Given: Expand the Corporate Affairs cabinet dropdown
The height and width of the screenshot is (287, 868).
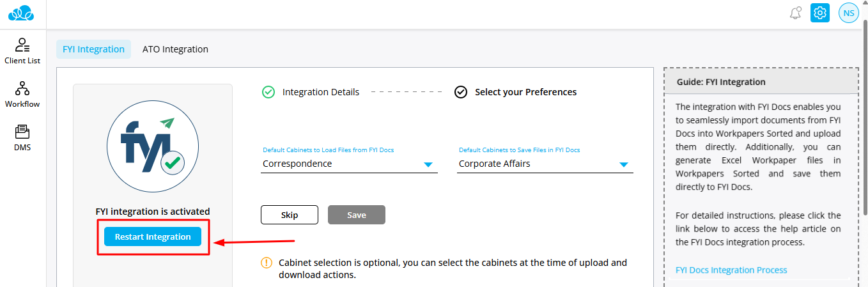Looking at the screenshot, I should tap(624, 165).
